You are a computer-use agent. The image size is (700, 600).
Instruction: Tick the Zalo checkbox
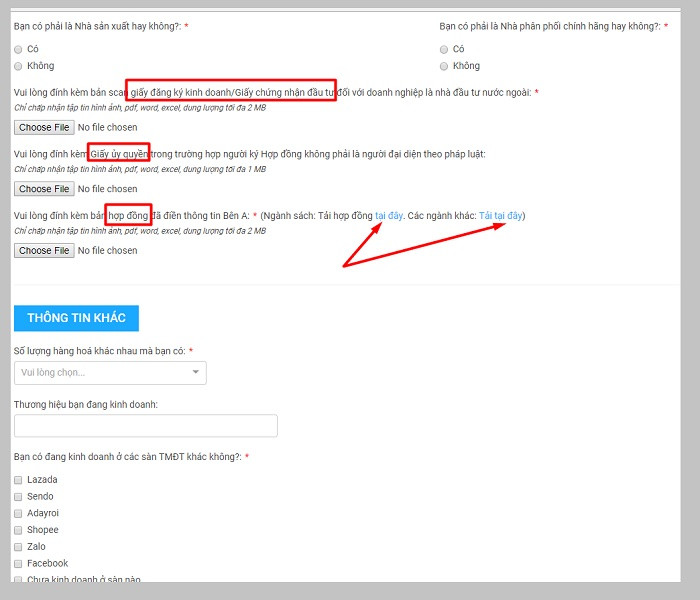[x=19, y=547]
